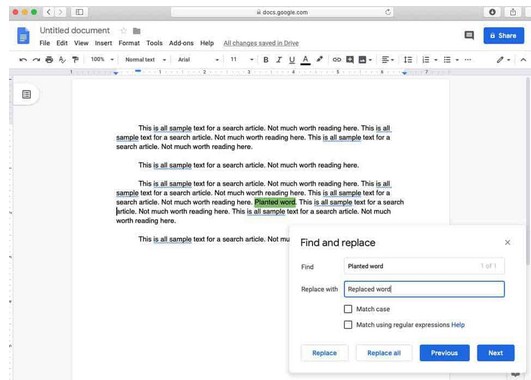
Task: Click the Previous button
Action: pos(444,353)
